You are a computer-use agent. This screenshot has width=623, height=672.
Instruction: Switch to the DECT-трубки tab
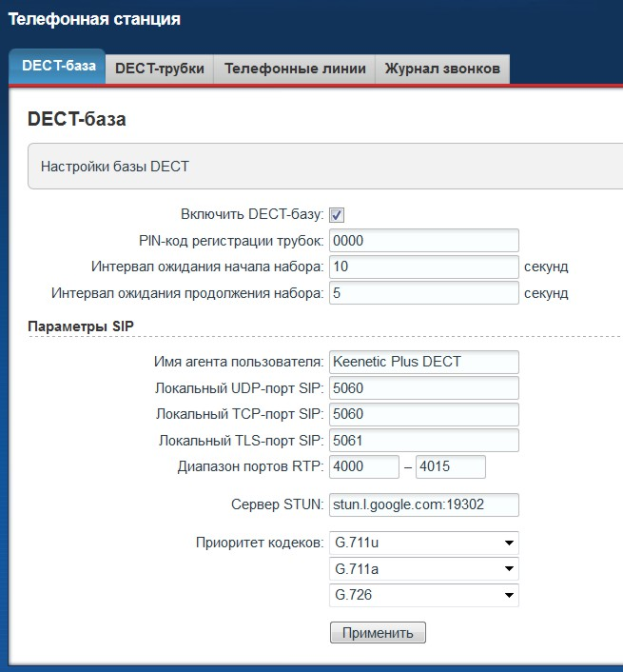[160, 69]
